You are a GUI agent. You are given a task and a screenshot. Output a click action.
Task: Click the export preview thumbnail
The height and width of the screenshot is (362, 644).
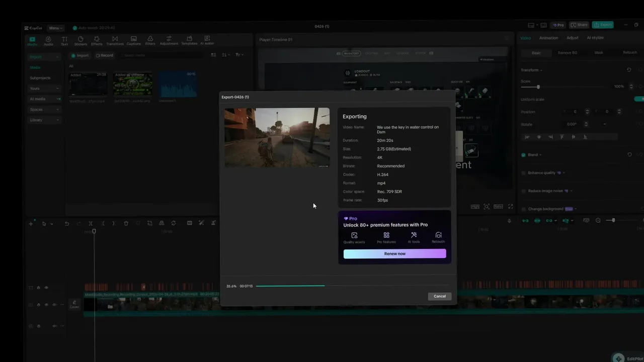(x=277, y=137)
